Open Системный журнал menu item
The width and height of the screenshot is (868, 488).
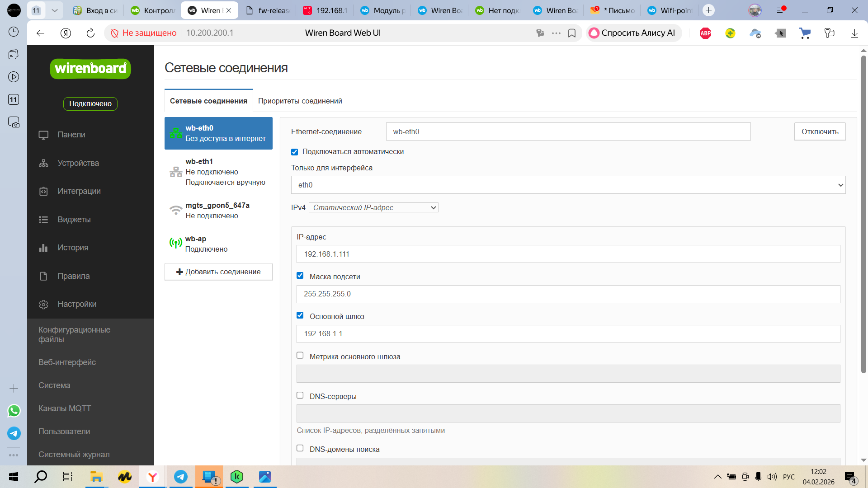pos(74,455)
